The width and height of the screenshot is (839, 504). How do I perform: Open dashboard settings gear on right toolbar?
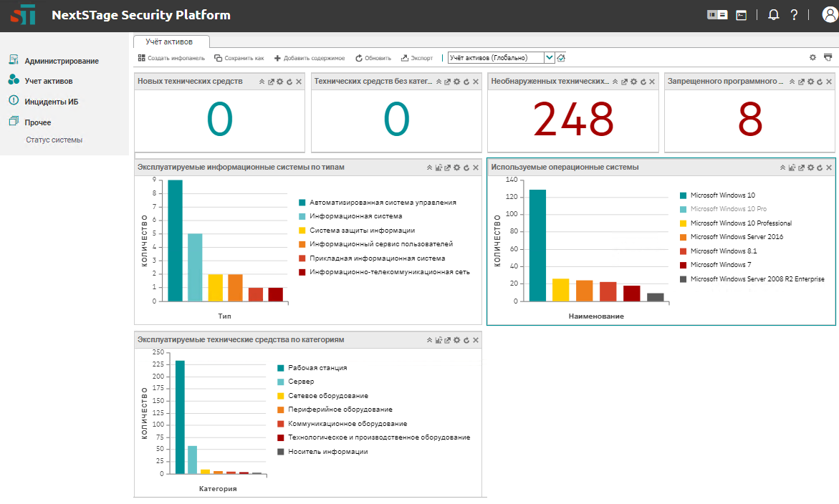click(812, 57)
